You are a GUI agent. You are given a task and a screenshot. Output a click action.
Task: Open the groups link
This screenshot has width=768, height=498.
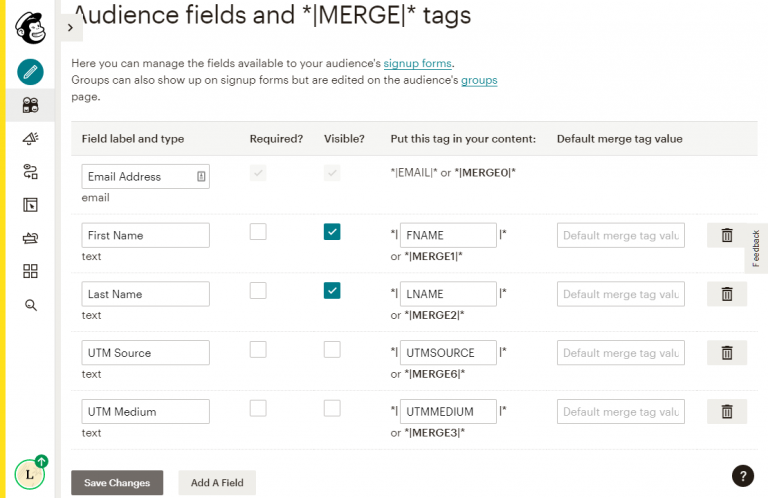click(479, 80)
